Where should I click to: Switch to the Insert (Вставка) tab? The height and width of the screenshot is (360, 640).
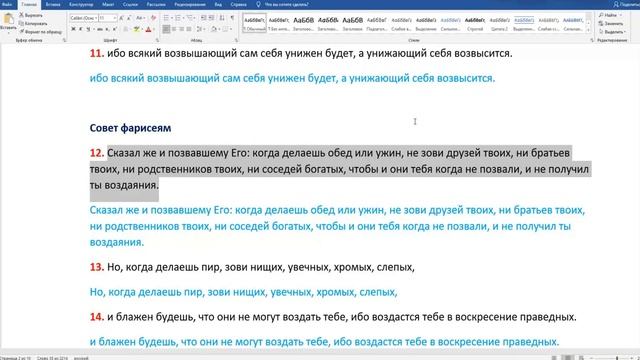pyautogui.click(x=53, y=4)
